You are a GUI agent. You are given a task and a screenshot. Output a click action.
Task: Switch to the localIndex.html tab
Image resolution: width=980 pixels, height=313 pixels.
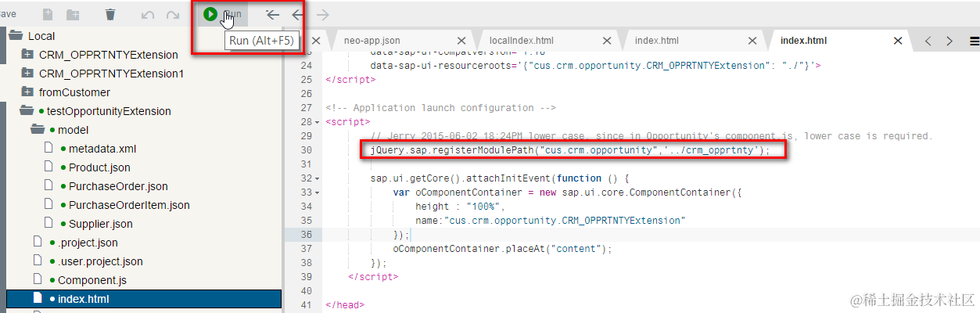(x=522, y=41)
